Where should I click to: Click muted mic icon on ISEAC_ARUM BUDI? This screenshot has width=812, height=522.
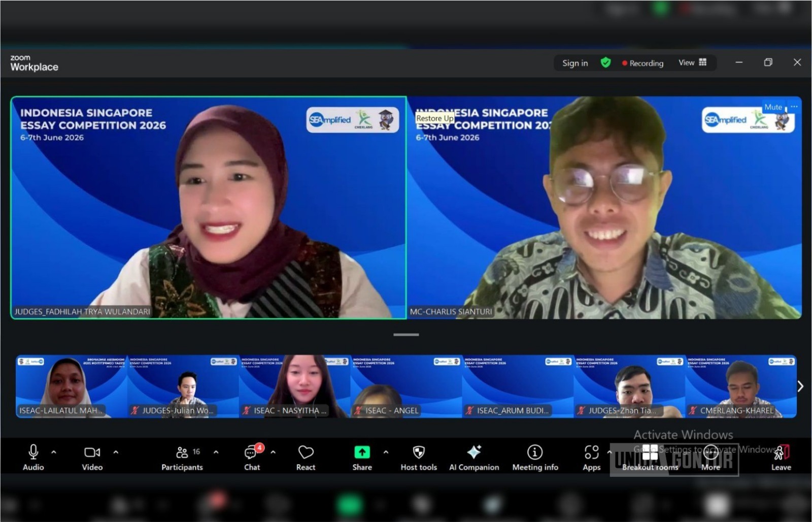(x=470, y=410)
